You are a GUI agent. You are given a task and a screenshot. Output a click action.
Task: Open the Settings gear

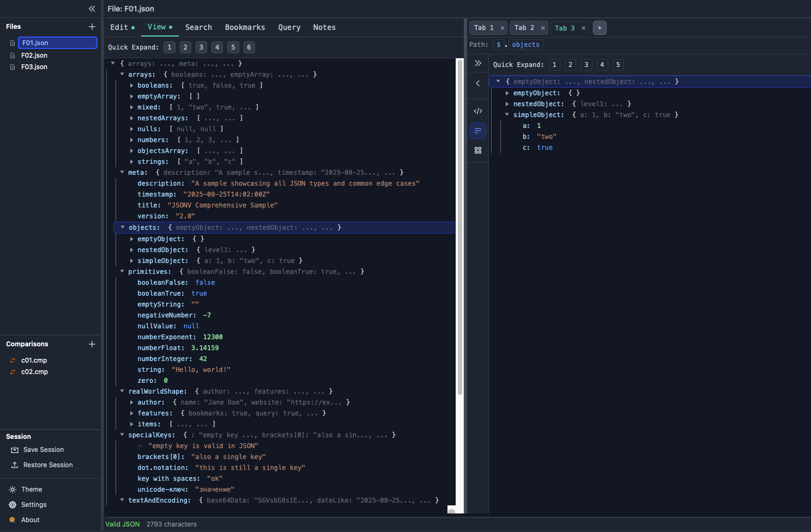point(34,504)
